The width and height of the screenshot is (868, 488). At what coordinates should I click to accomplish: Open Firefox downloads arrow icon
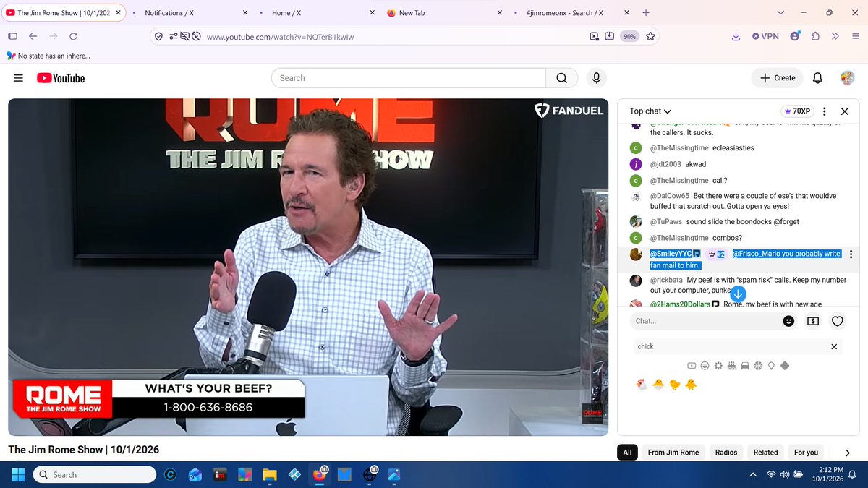click(x=736, y=36)
